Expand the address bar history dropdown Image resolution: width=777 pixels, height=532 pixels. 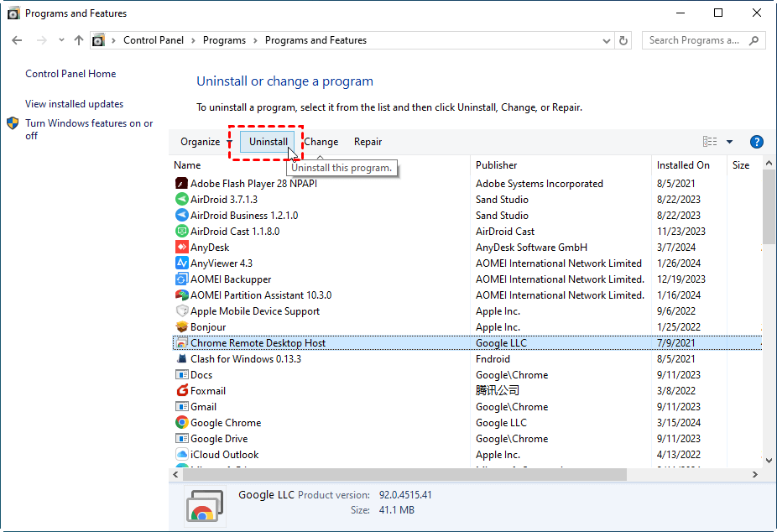[x=607, y=40]
